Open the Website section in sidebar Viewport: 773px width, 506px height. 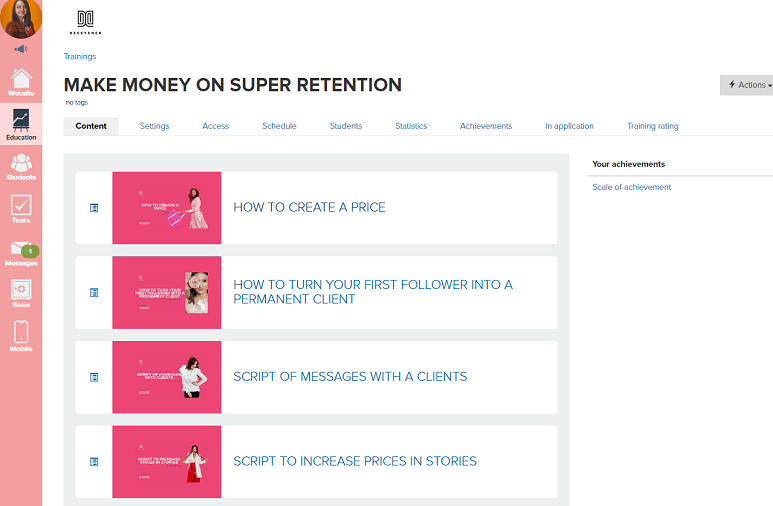click(21, 81)
